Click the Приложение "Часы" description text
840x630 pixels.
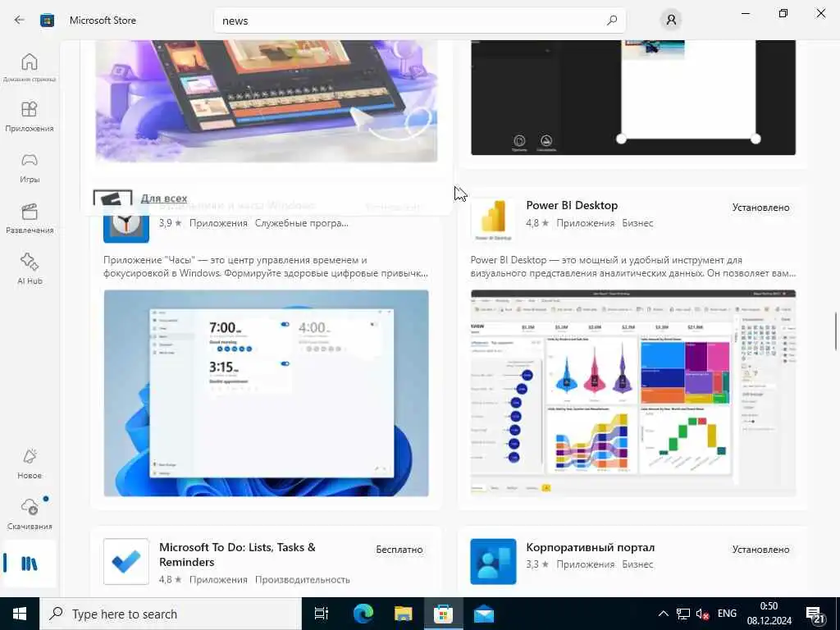266,267
